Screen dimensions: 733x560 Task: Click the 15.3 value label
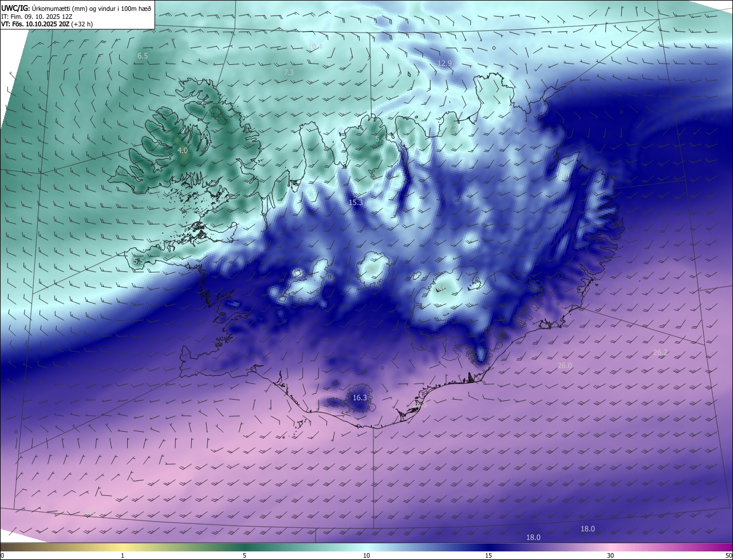(x=356, y=202)
